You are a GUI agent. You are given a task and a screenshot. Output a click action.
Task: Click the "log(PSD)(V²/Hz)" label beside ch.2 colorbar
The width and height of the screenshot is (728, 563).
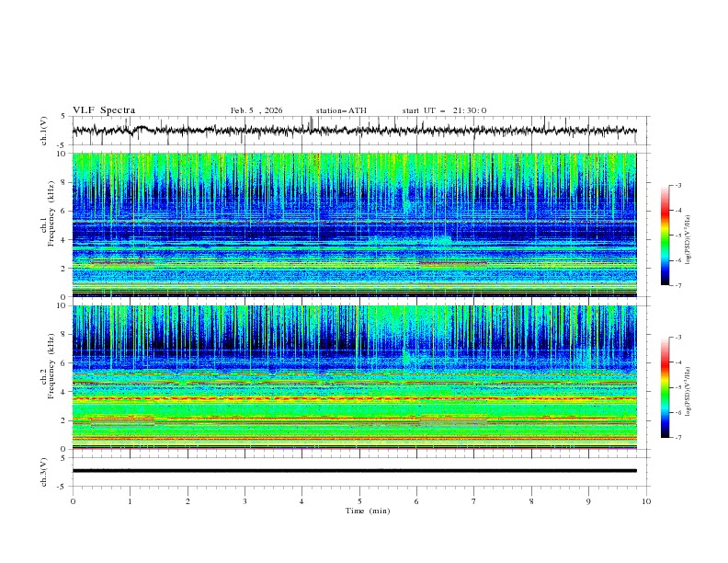coord(688,392)
